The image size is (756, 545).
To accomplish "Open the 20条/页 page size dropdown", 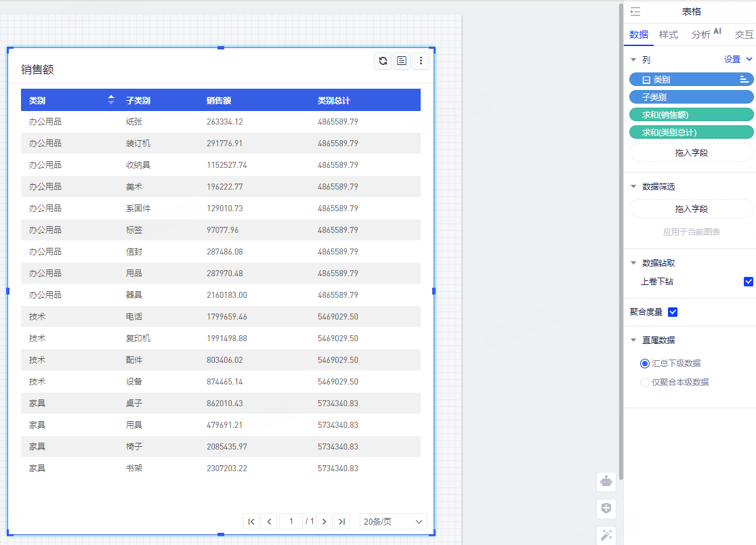I will pyautogui.click(x=393, y=521).
